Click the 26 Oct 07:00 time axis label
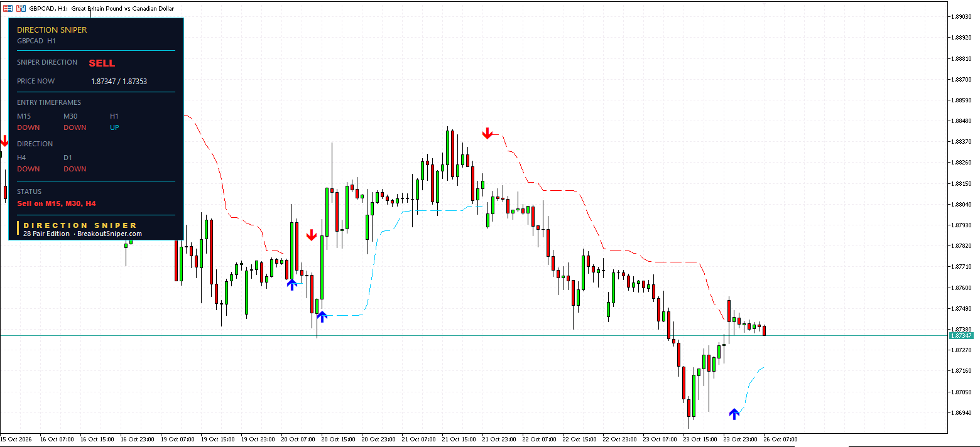 (781, 439)
